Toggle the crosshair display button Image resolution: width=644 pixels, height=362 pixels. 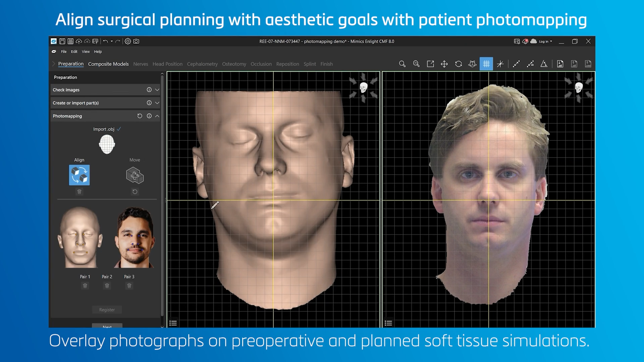[x=500, y=64]
